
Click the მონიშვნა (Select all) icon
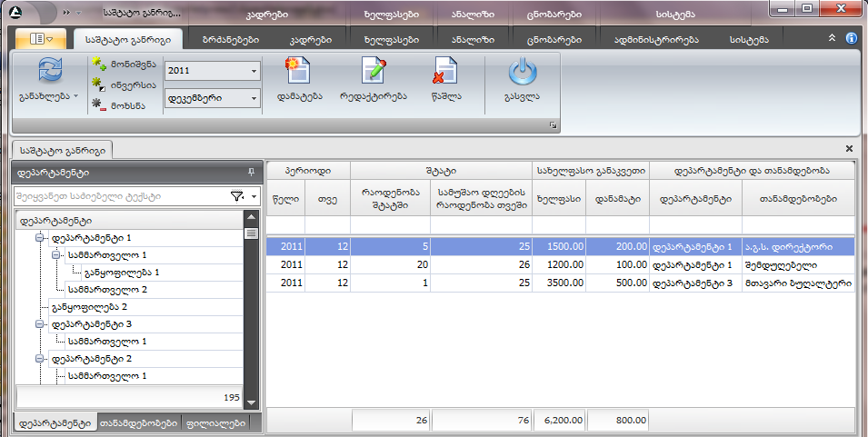(100, 65)
